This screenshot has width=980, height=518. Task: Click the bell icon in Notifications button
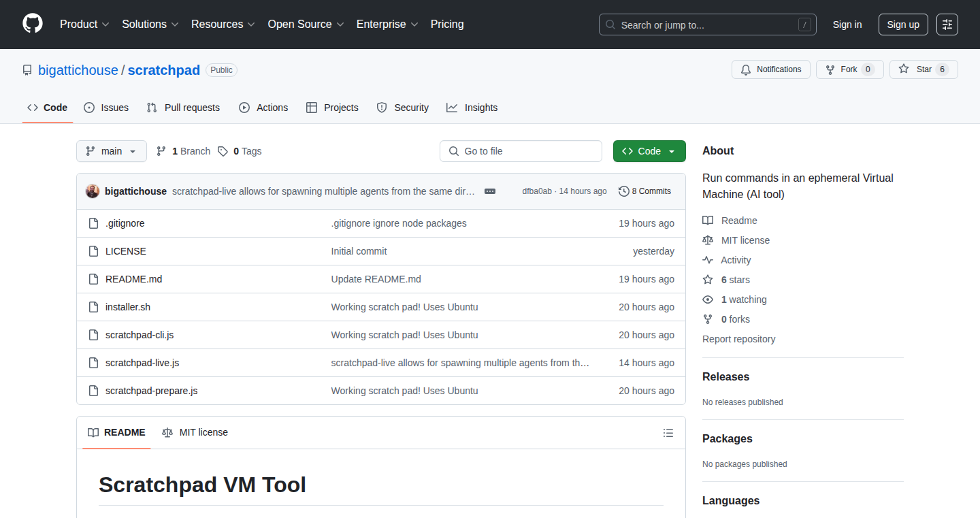pos(746,69)
